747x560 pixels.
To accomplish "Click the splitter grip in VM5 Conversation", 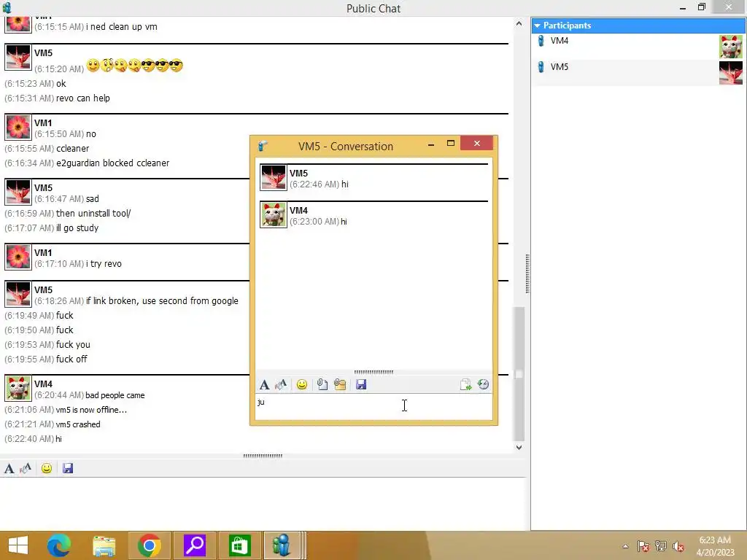I will [373, 372].
